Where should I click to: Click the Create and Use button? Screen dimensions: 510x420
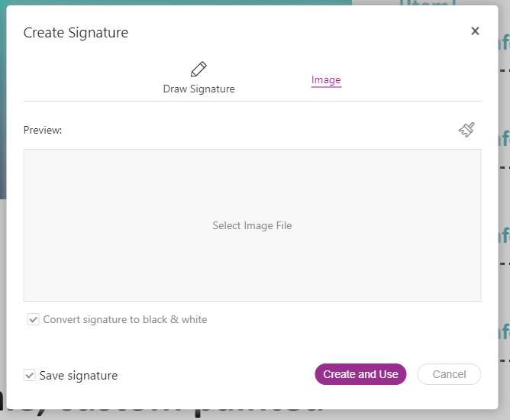(360, 374)
